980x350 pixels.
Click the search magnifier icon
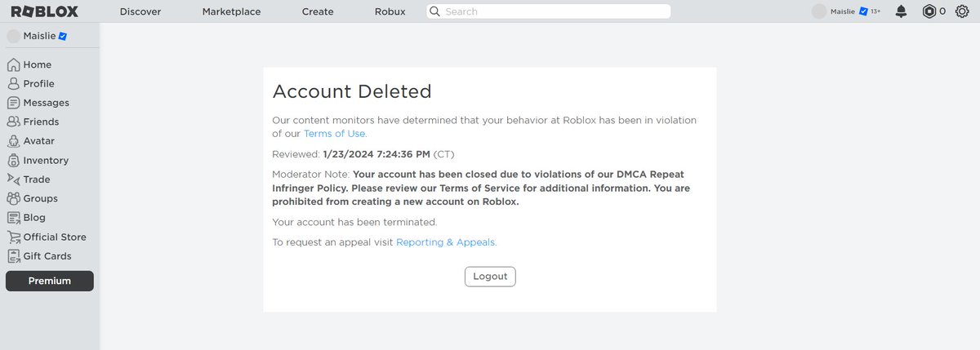click(x=435, y=11)
